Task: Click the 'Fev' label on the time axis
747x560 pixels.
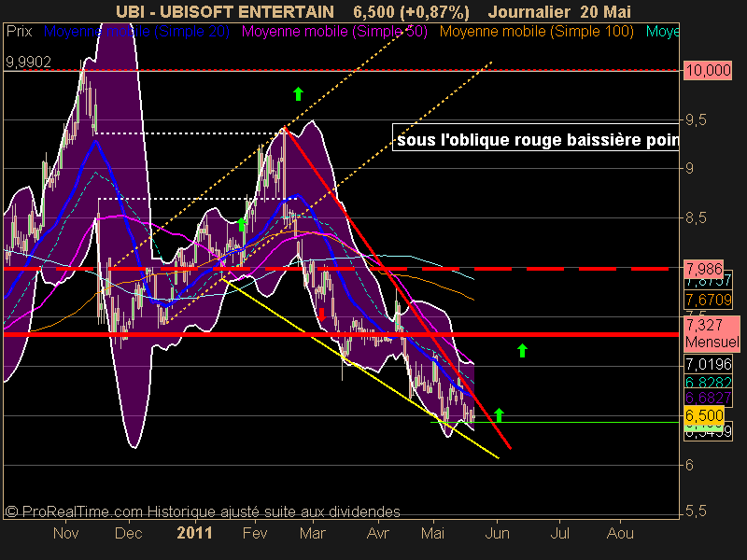Action: (255, 533)
